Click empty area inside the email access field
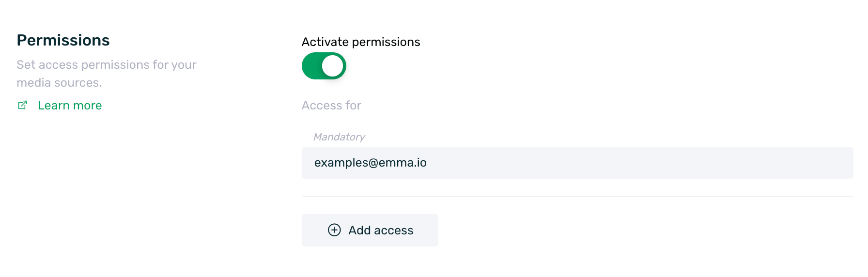Screen dimensions: 868x277 639,163
